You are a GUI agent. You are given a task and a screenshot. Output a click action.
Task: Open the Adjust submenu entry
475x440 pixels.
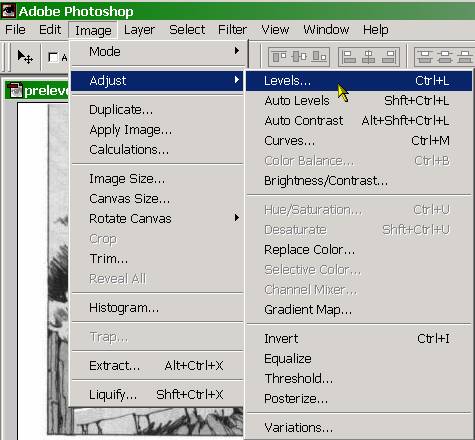157,81
